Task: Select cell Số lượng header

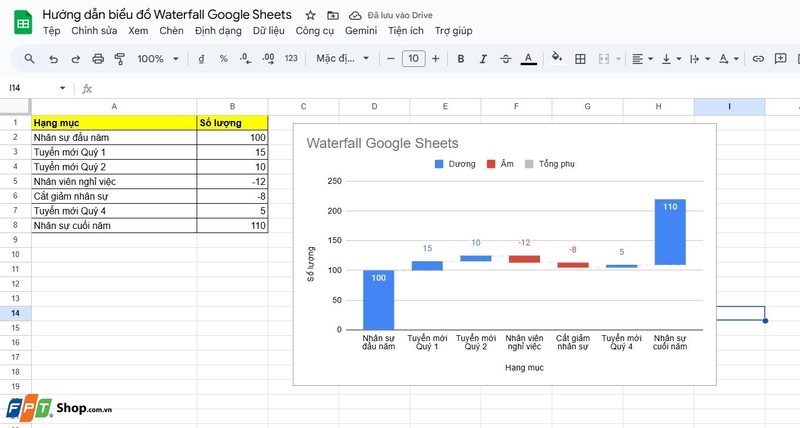Action: [x=232, y=122]
